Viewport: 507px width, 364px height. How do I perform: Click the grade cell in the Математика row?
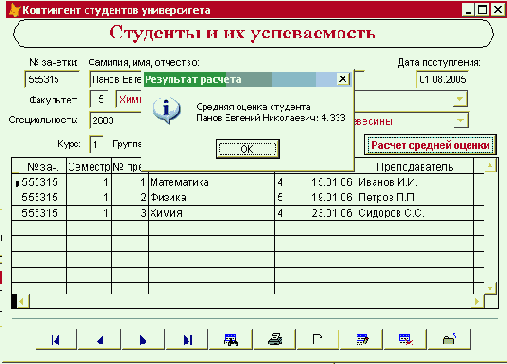click(280, 182)
